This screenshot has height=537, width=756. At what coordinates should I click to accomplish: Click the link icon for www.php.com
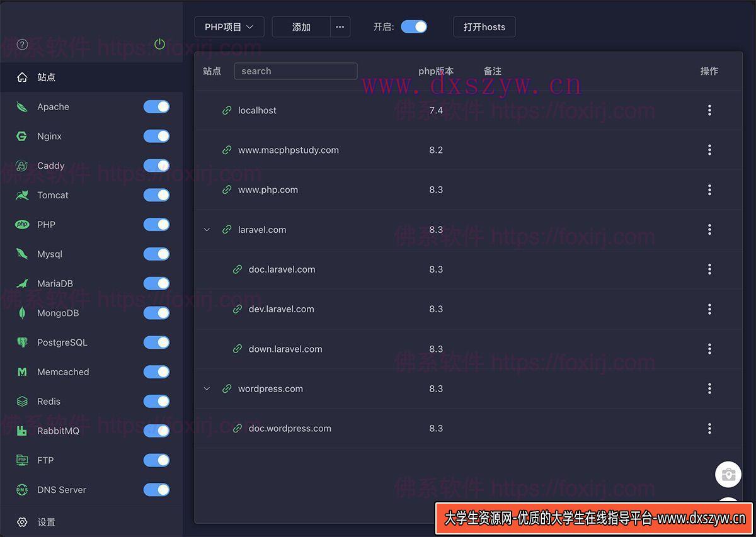coord(227,189)
